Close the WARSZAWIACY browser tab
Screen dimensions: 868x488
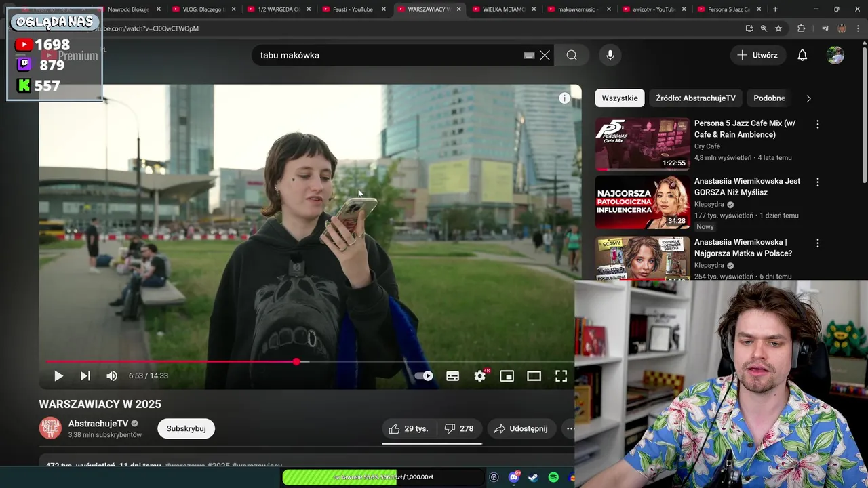click(459, 9)
